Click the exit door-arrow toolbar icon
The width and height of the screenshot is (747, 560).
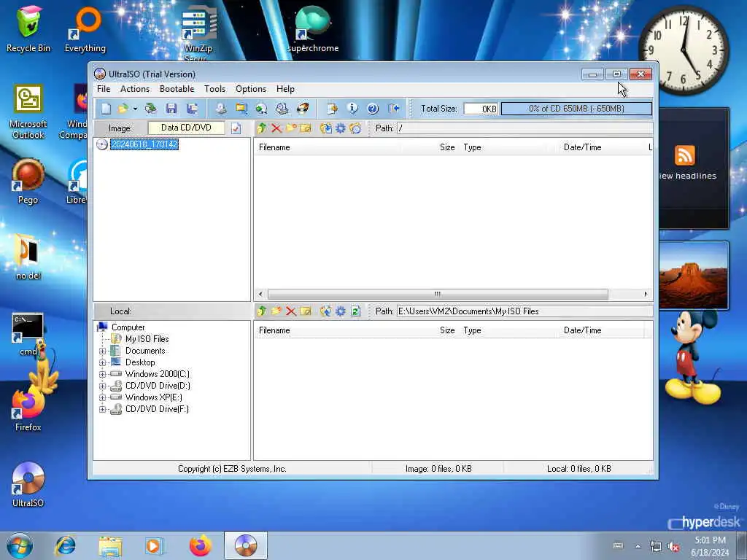tap(394, 109)
